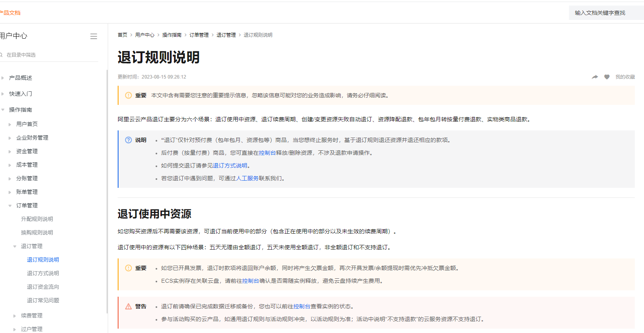The image size is (644, 333).
Task: Expand 成本管理 tree node
Action: point(10,165)
